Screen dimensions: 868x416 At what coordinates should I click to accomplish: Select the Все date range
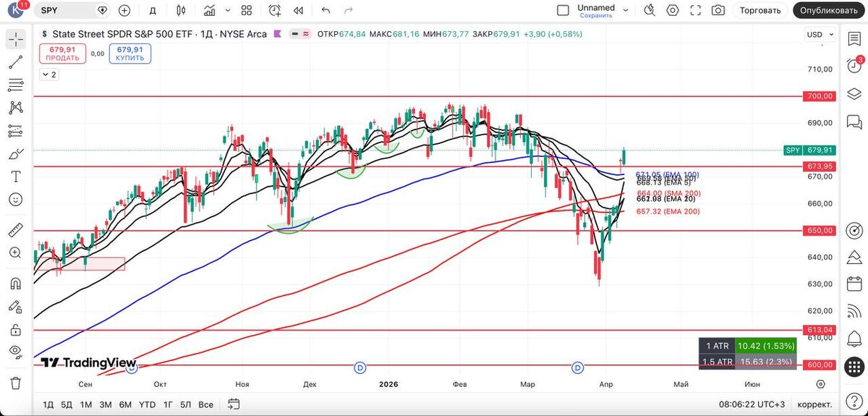point(205,404)
